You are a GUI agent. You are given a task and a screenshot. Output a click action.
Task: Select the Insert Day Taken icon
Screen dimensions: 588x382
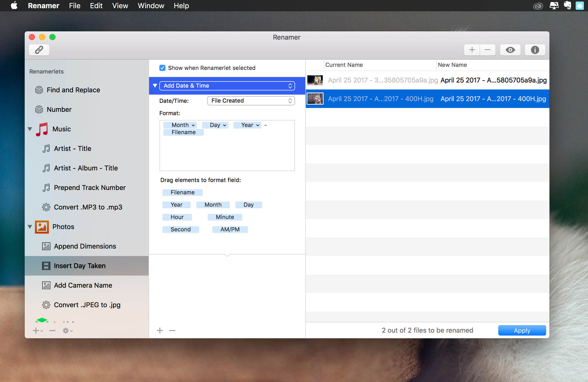tap(46, 266)
